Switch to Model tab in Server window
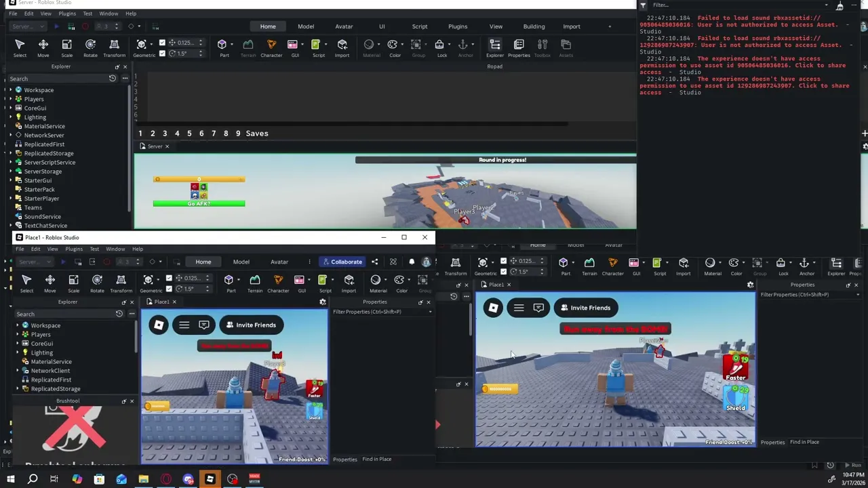 pos(306,26)
